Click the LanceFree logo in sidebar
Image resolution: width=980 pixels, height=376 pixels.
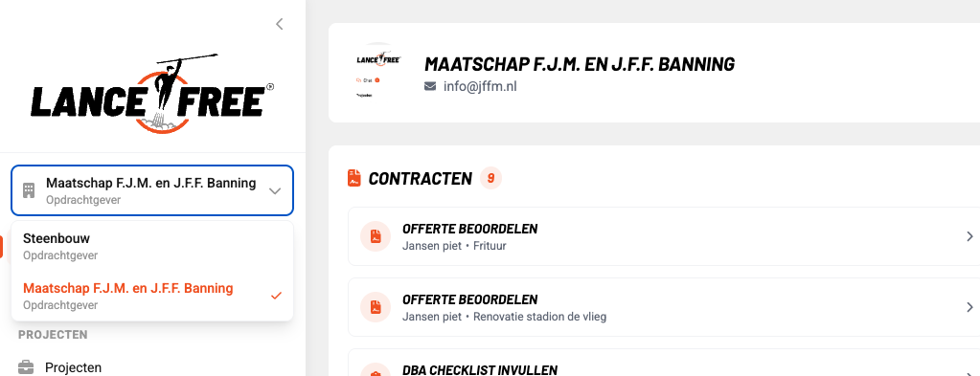pyautogui.click(x=152, y=94)
